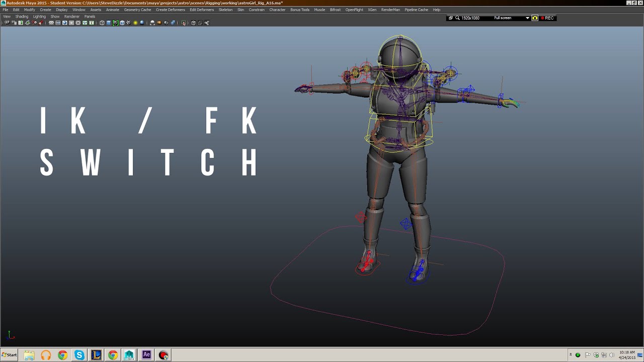Expand the Animate menu
Image resolution: width=644 pixels, height=362 pixels.
(x=113, y=10)
